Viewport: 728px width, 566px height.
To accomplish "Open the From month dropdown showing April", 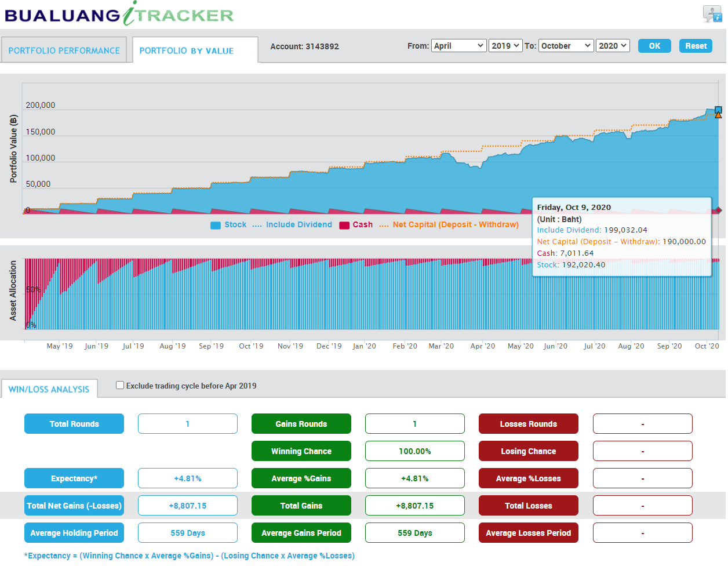I will click(458, 46).
